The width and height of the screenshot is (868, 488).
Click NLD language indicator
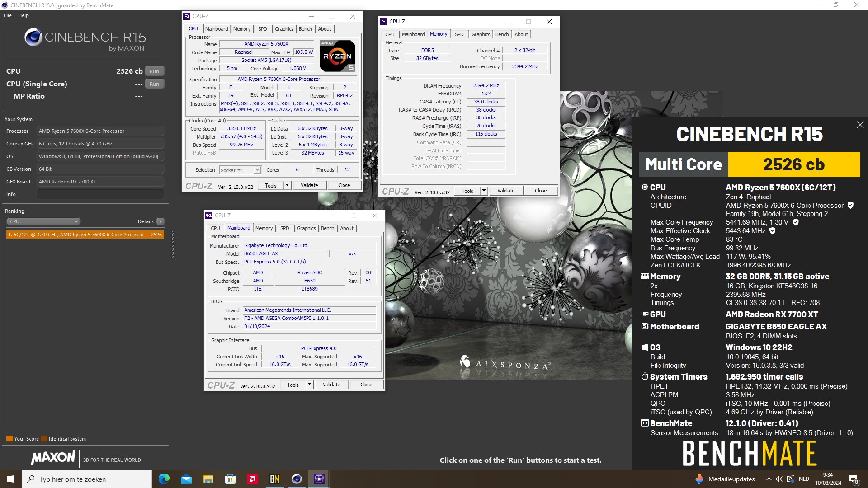coord(804,479)
